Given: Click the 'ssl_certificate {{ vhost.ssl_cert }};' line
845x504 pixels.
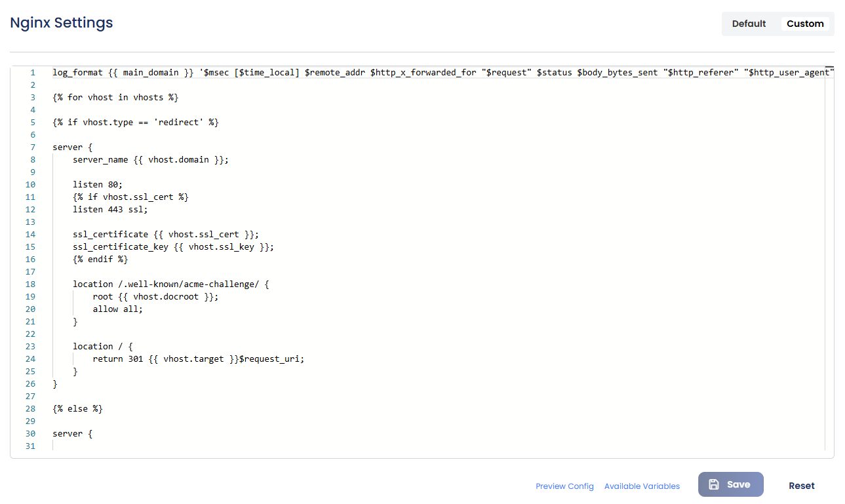Looking at the screenshot, I should point(166,234).
